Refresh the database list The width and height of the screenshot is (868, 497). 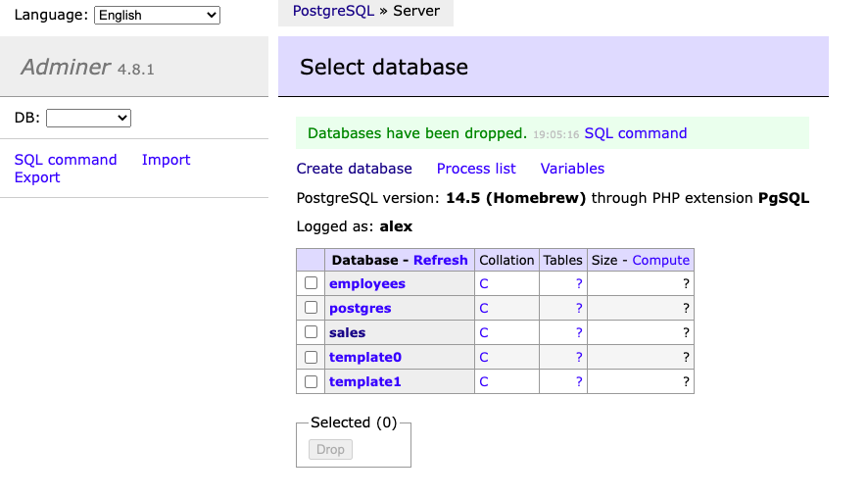[440, 260]
